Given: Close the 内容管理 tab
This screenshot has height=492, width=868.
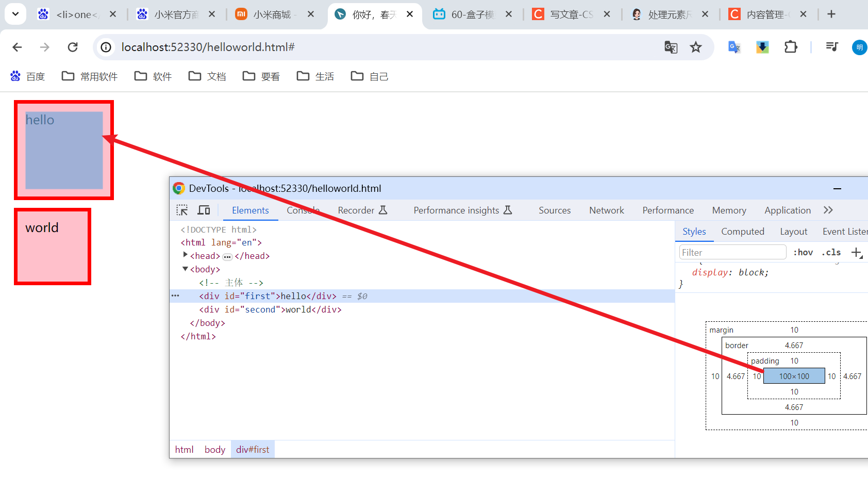Looking at the screenshot, I should tap(803, 14).
